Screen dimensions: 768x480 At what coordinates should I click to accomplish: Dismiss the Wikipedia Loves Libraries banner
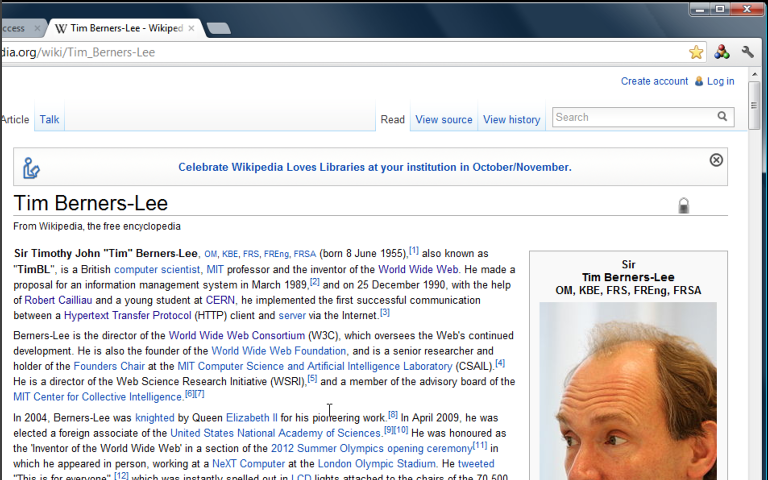[716, 160]
